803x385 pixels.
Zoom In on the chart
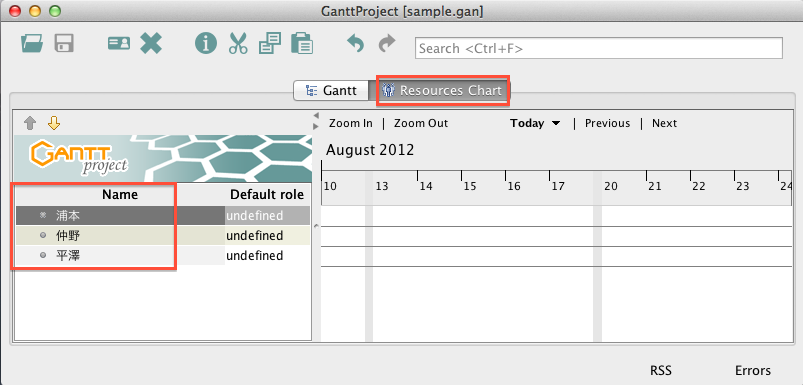coord(351,123)
